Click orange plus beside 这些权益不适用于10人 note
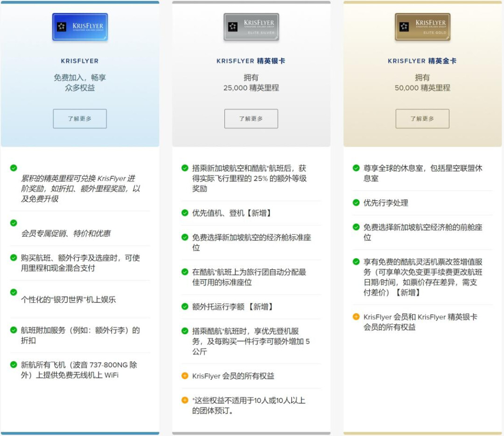 pyautogui.click(x=185, y=401)
